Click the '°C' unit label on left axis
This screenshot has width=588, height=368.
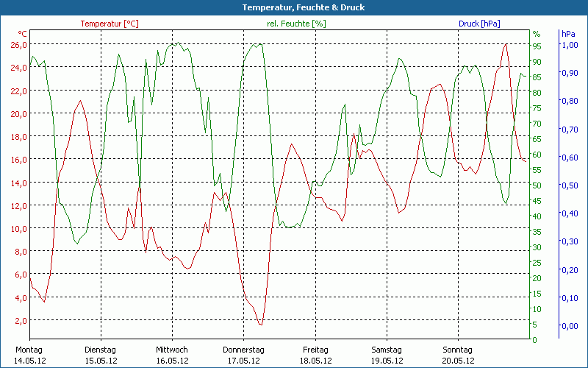(x=23, y=34)
